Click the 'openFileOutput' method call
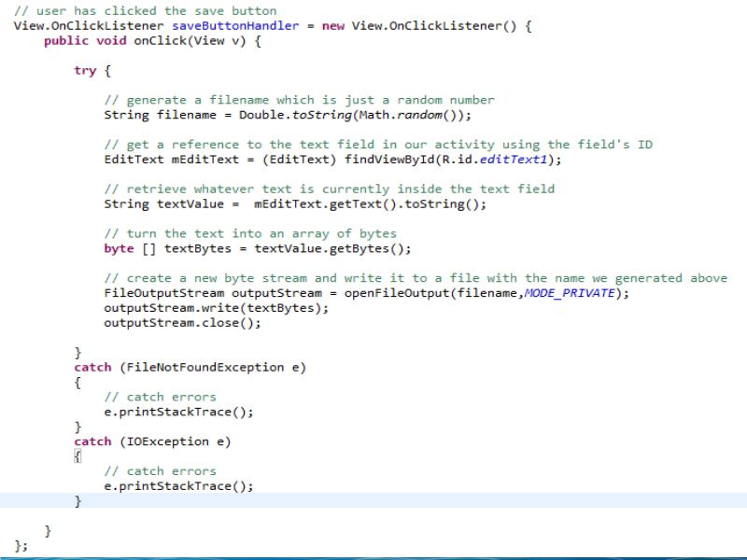The width and height of the screenshot is (747, 560). 397,293
